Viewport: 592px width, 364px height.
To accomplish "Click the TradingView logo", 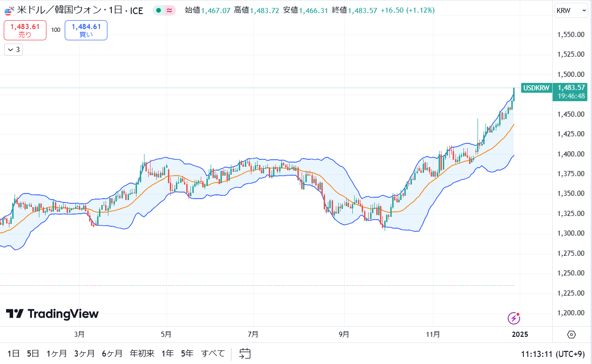I will pyautogui.click(x=52, y=314).
